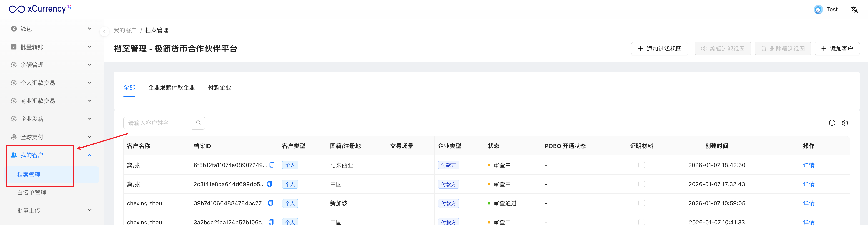868x225 pixels.
Task: Expand the 钱包 menu chevron
Action: click(90, 29)
